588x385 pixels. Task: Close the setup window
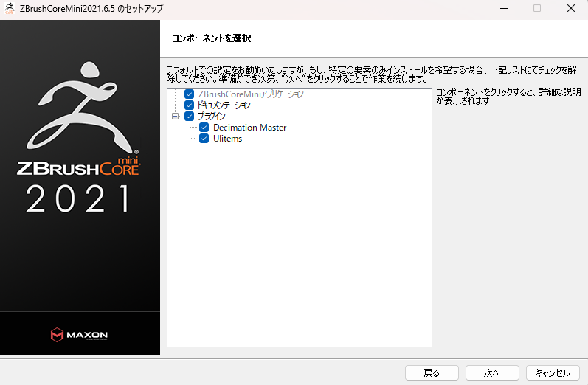(571, 8)
